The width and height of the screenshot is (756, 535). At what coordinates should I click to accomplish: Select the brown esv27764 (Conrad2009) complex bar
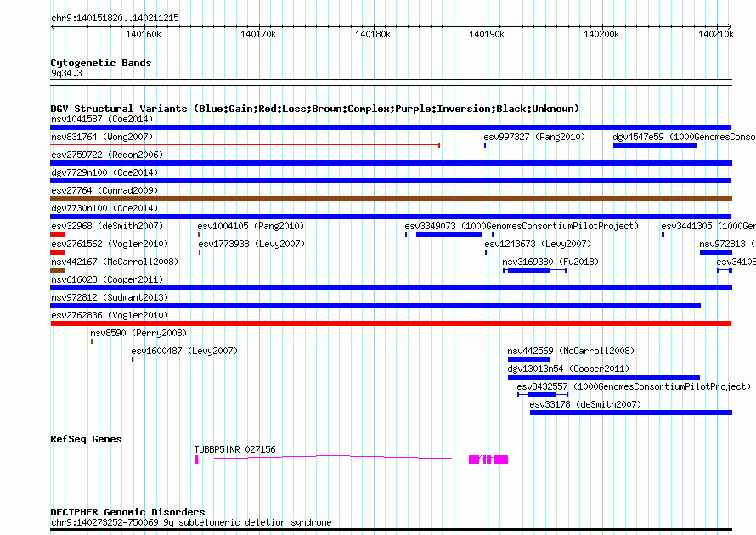point(391,199)
